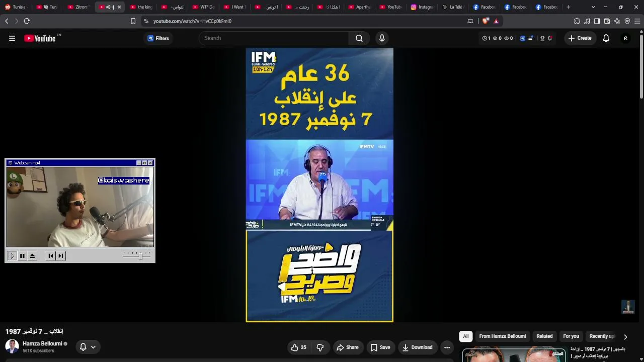Open extension list icon beside blue button

(530, 38)
